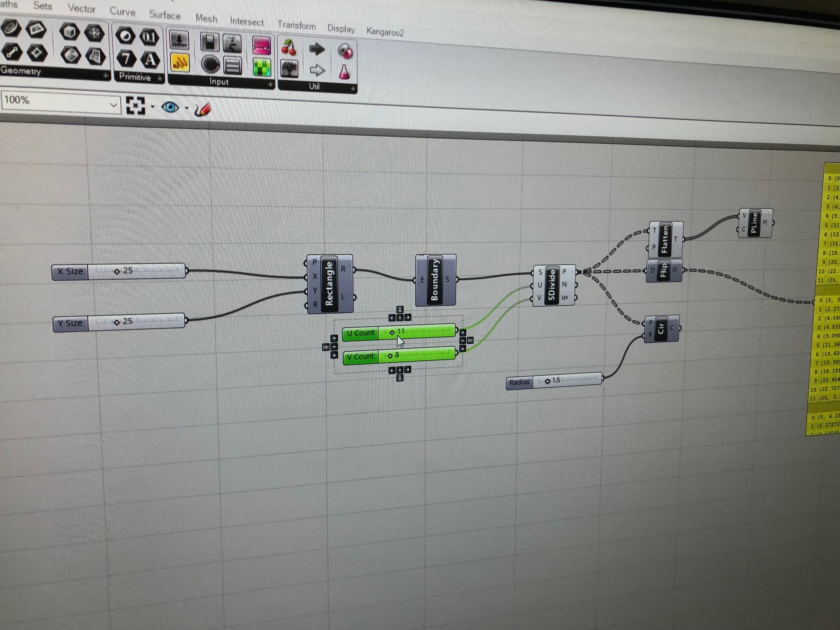Click the Value List input component
This screenshot has height=630, width=840.
click(232, 66)
